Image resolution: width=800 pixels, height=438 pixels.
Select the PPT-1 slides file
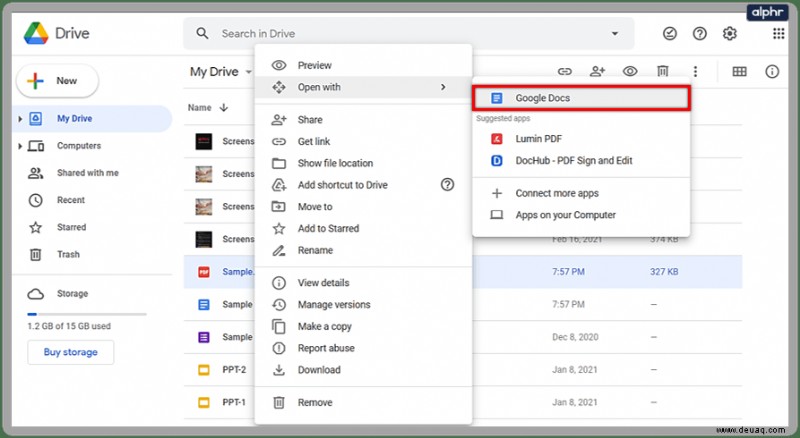234,402
